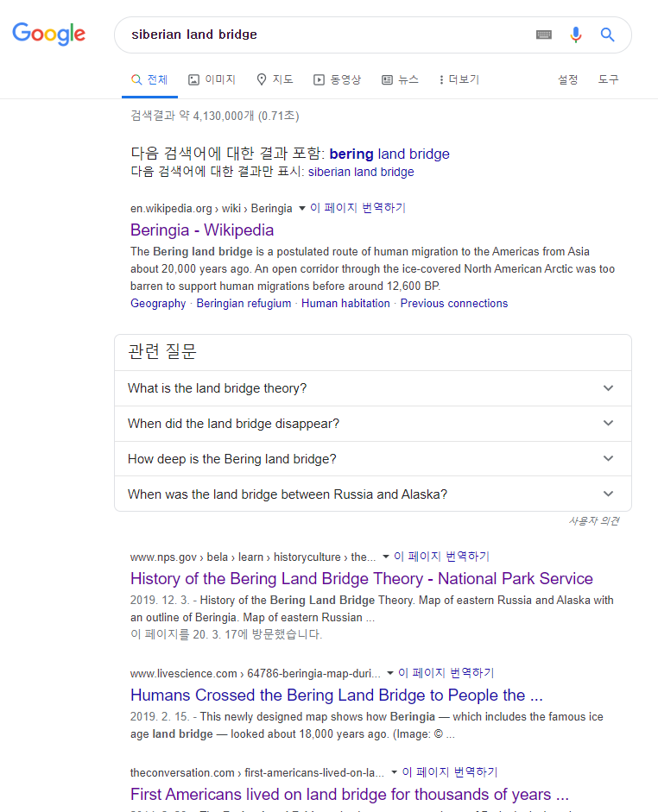Image resolution: width=658 pixels, height=812 pixels.
Task: Open 'Beringian refugium' sitelink
Action: click(x=244, y=304)
